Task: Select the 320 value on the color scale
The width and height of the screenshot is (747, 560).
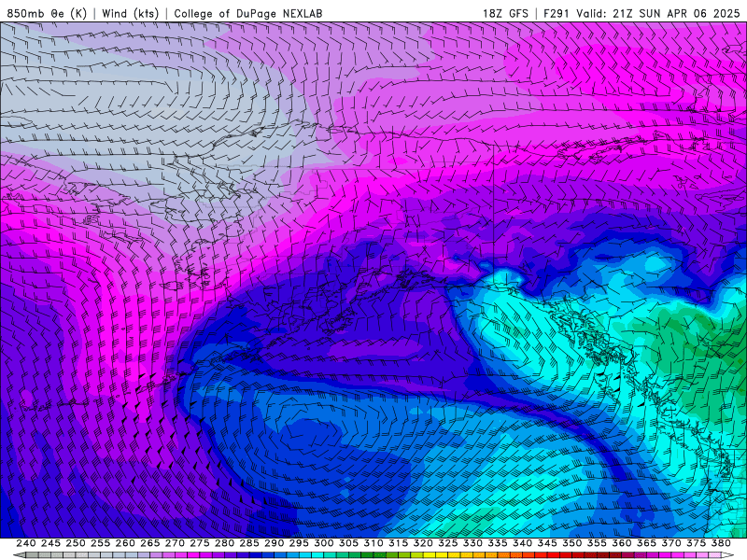Action: pyautogui.click(x=423, y=543)
